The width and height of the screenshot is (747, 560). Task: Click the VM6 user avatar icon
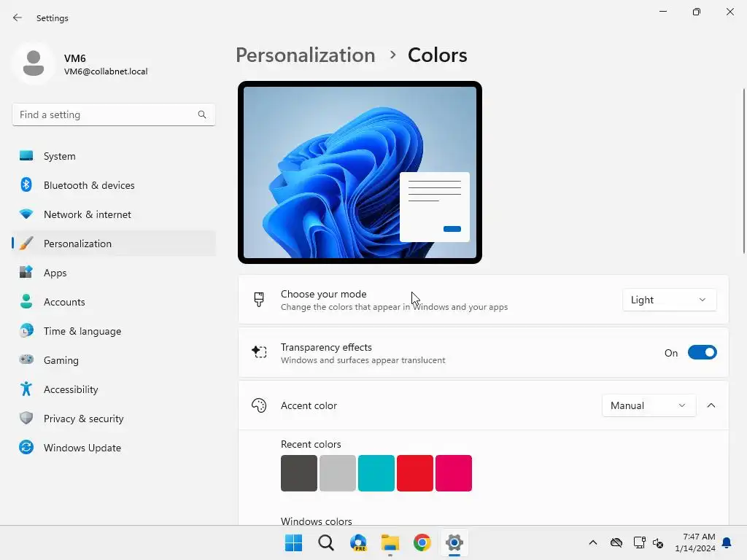[x=34, y=63]
